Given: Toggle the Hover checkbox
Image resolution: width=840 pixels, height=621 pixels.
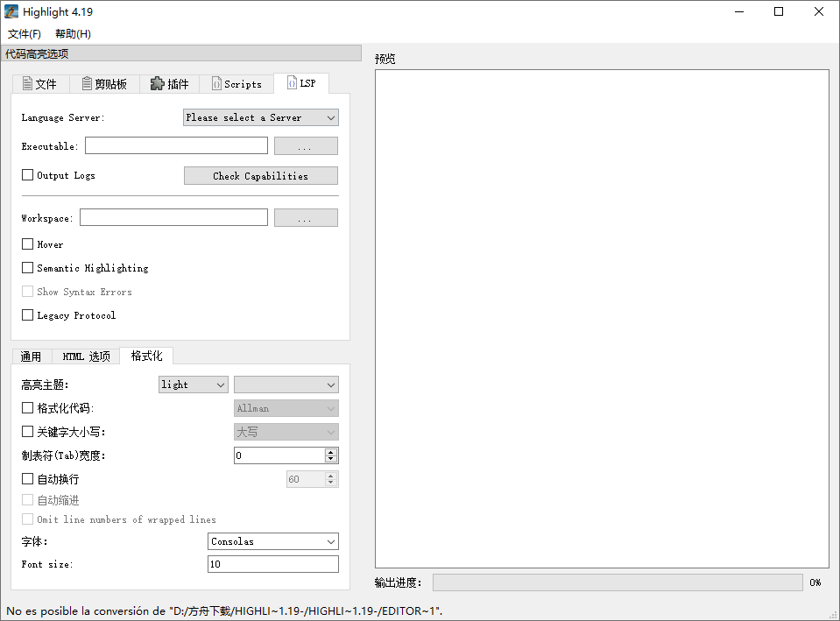Looking at the screenshot, I should (x=27, y=243).
